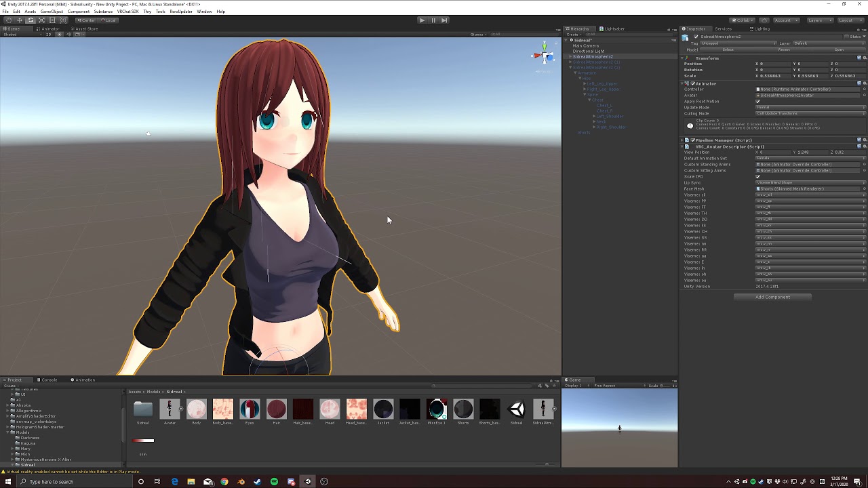Screen dimensions: 868x488
Task: Select the Sidreal Unity scene asset
Action: 517,409
